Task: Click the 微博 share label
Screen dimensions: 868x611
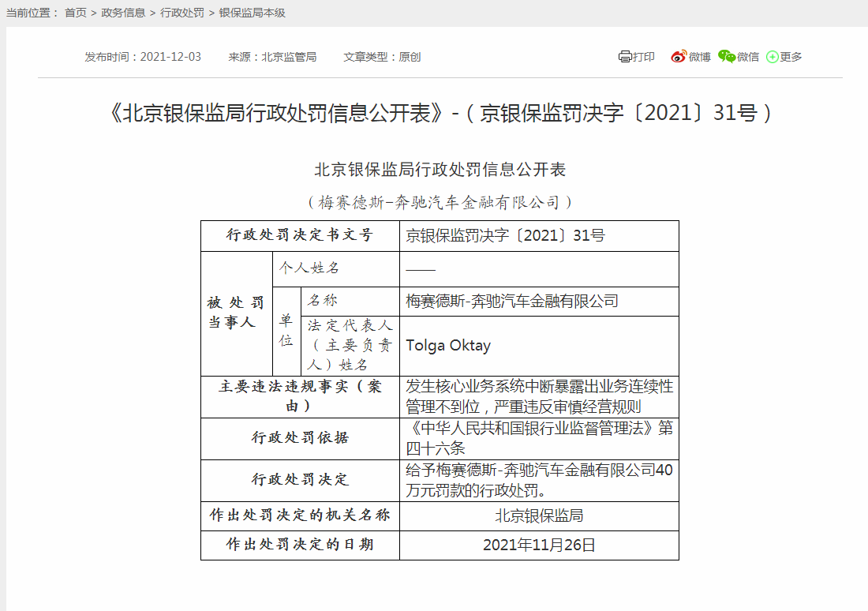Action: click(700, 57)
